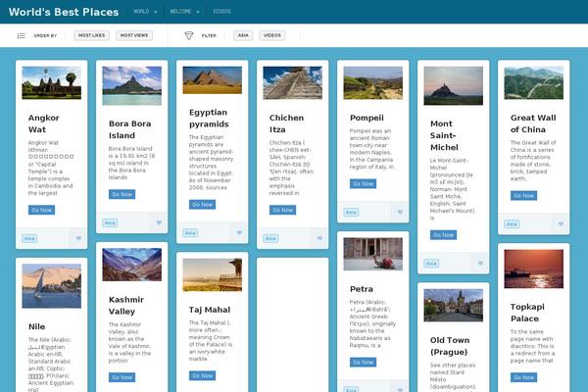588x392 pixels.
Task: Click the heart icon on Egyptian pyramids card
Action: 238,233
